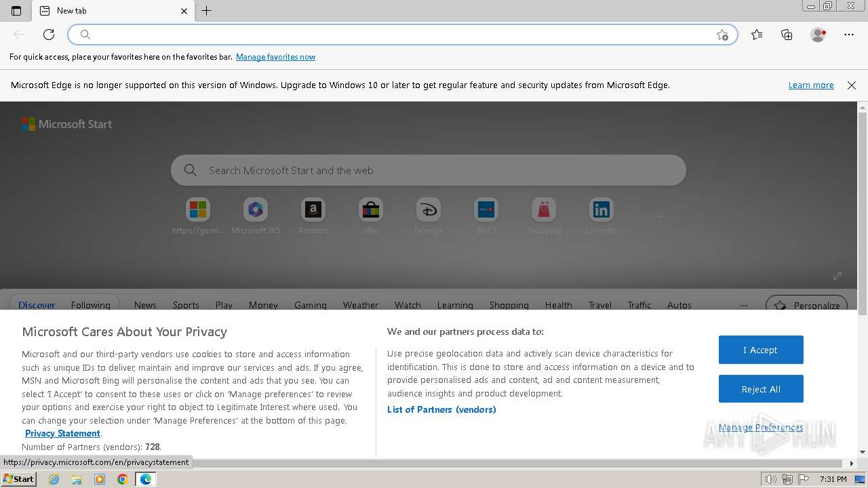
Task: Dismiss the unsupported Windows notification
Action: tap(852, 85)
